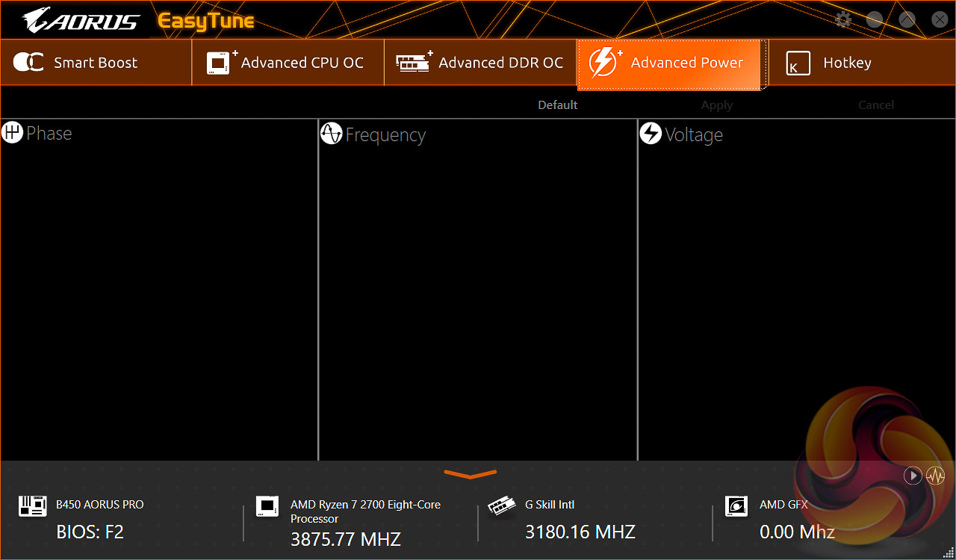Click the 'AMD GFX' label
Viewport: 956px width, 560px height.
(783, 505)
